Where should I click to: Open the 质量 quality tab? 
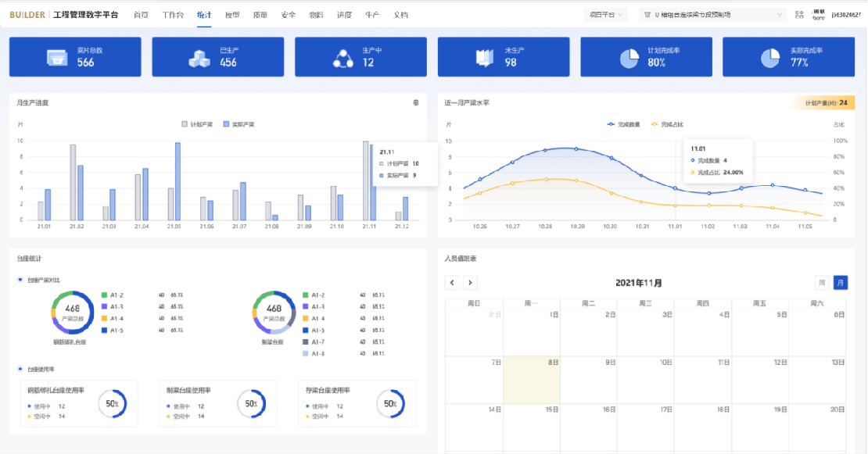[260, 15]
